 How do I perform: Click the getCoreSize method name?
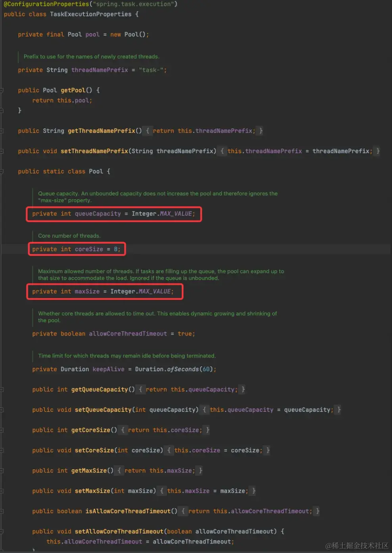coord(90,430)
